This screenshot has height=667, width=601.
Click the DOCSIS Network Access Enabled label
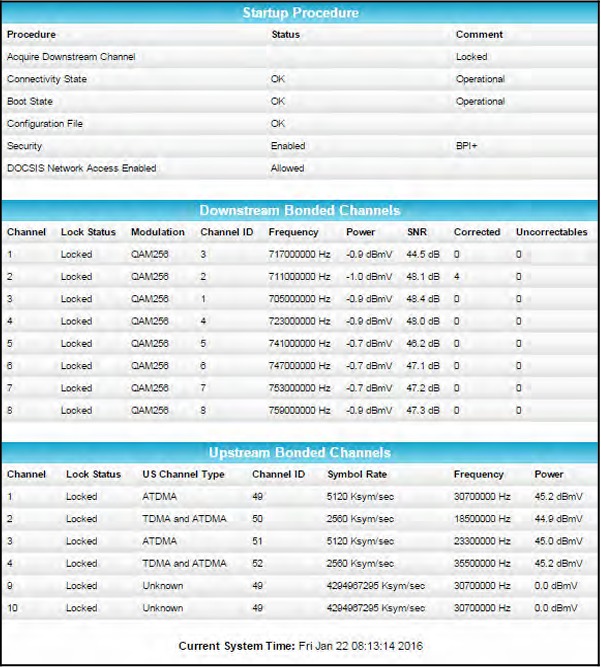(x=81, y=168)
